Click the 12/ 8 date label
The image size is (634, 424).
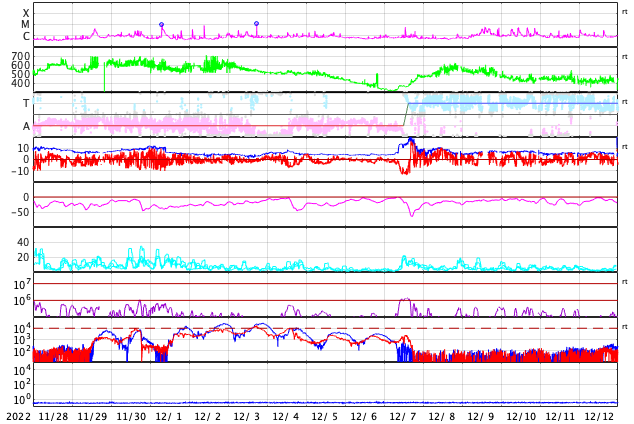[x=442, y=417]
